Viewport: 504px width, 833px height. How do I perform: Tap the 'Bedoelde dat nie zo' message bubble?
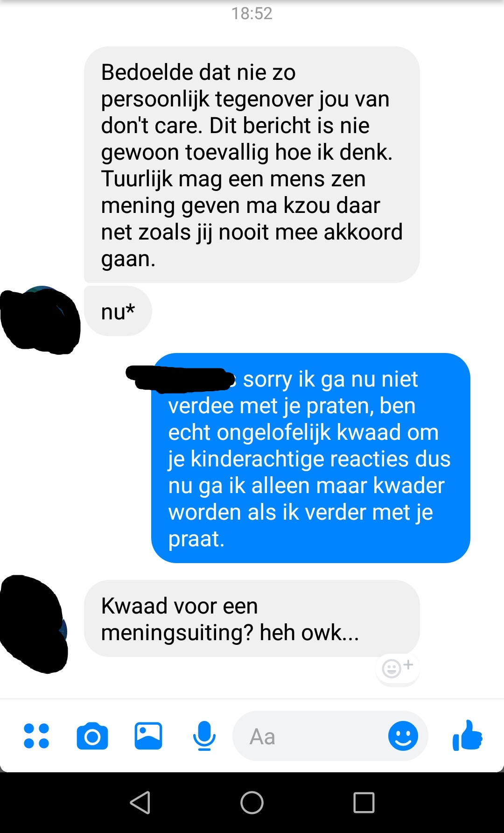point(252,164)
